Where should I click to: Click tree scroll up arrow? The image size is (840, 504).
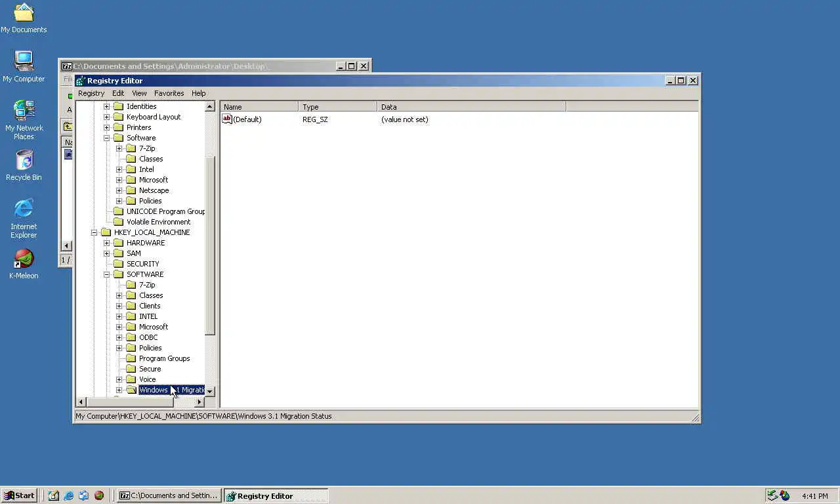[210, 106]
